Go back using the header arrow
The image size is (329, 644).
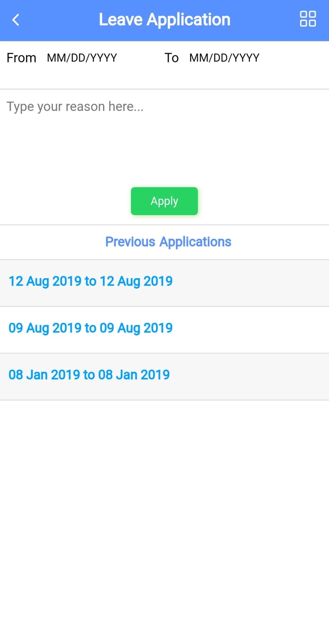tap(16, 20)
